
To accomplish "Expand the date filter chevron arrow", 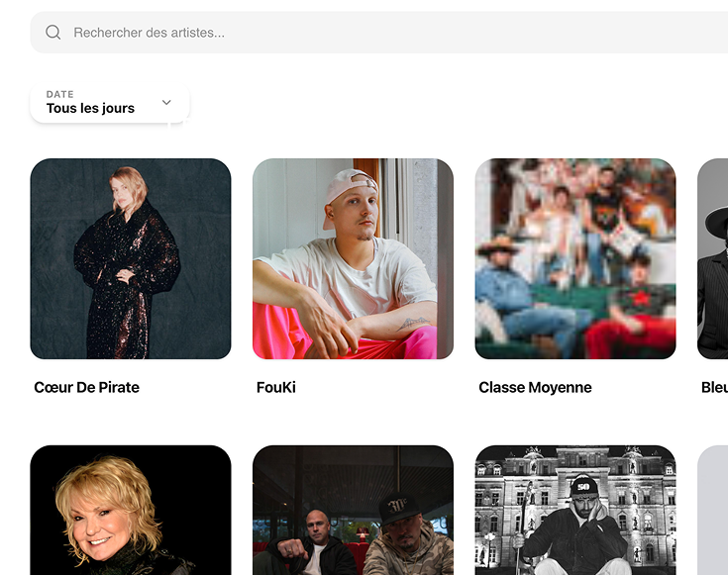I will (166, 102).
